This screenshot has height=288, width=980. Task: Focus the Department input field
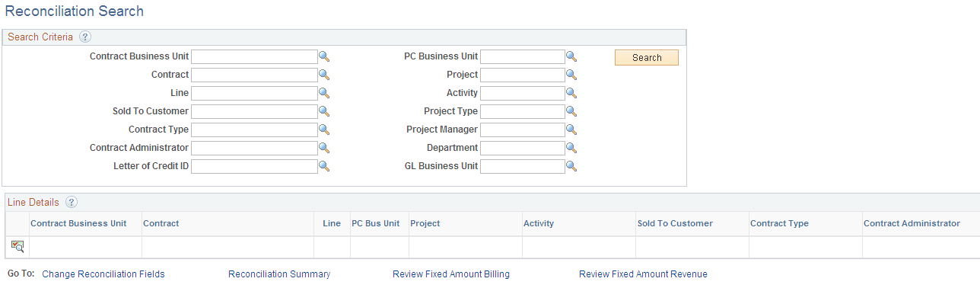pyautogui.click(x=523, y=148)
